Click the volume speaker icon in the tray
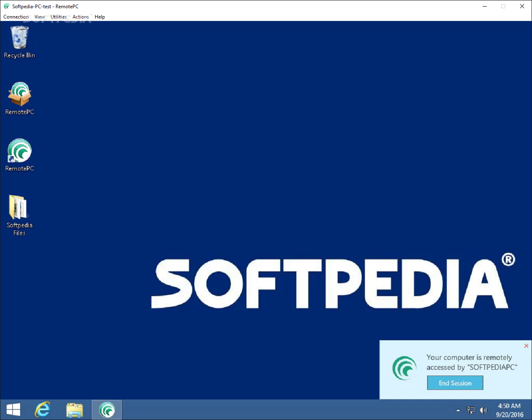The image size is (532, 420). click(483, 410)
